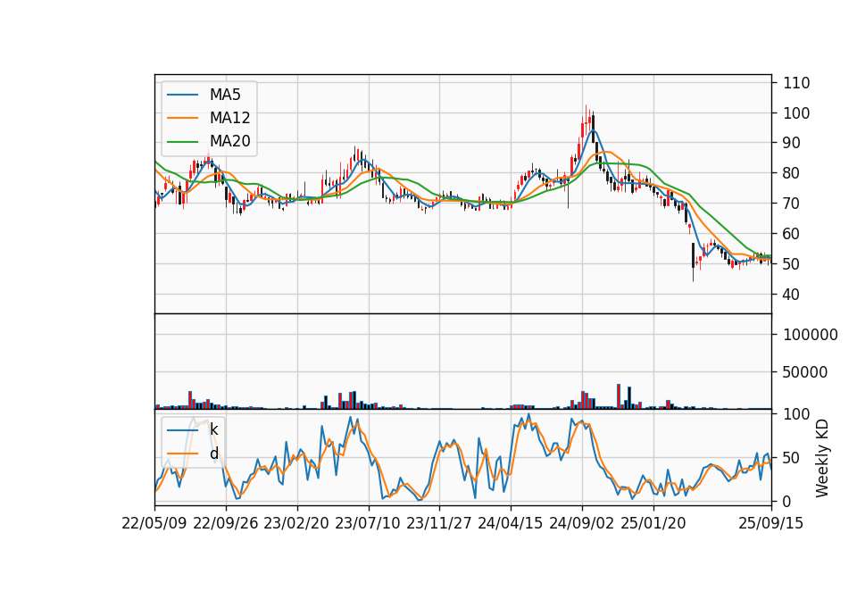Click the 70 price axis label
Screen dimensions: 857x616
click(792, 204)
